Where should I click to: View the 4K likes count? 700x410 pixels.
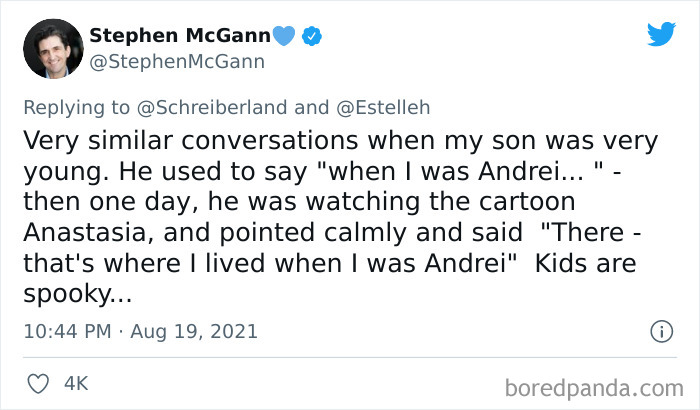(x=76, y=383)
